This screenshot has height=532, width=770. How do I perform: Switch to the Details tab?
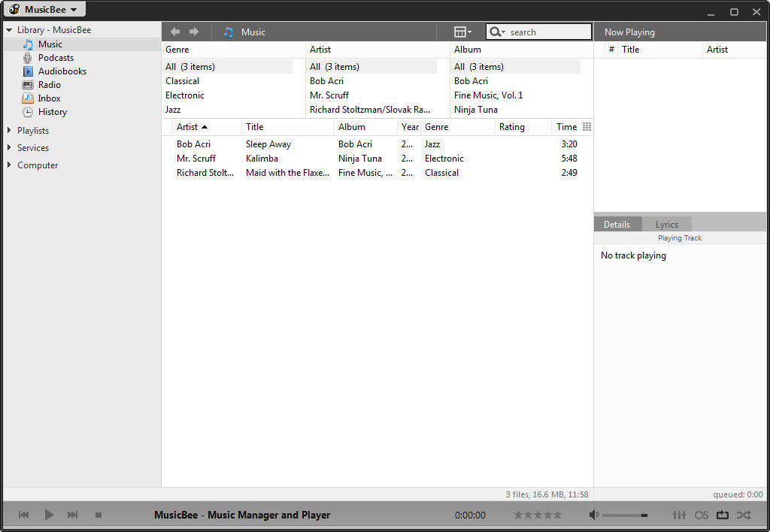point(617,224)
